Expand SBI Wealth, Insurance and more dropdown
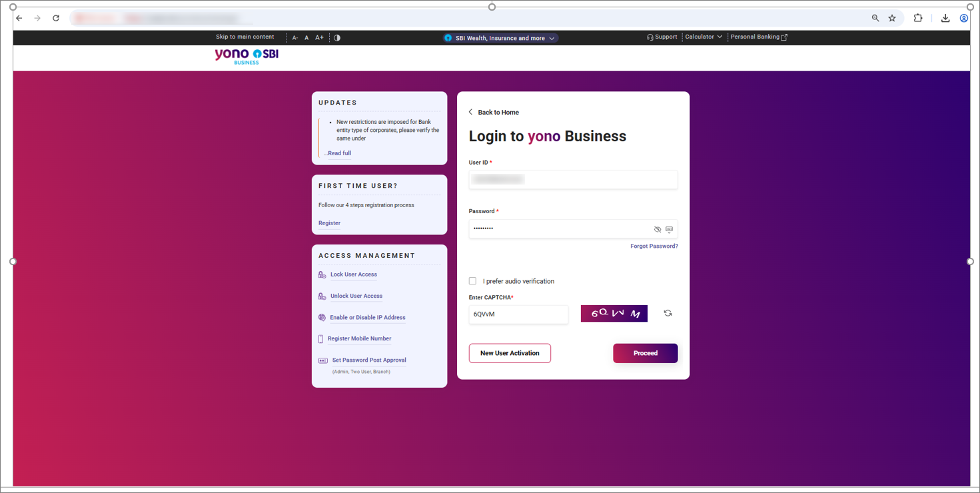The image size is (980, 493). [500, 38]
